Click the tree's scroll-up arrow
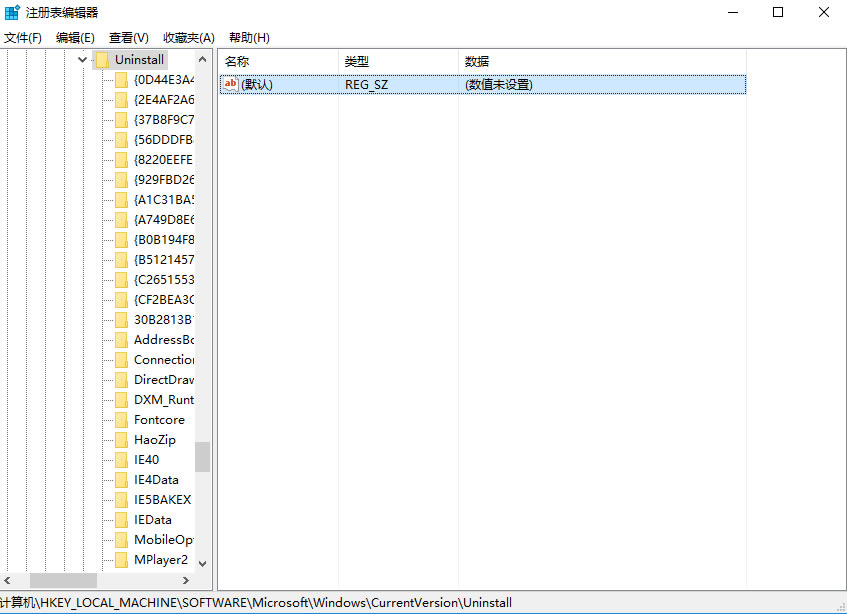 203,59
